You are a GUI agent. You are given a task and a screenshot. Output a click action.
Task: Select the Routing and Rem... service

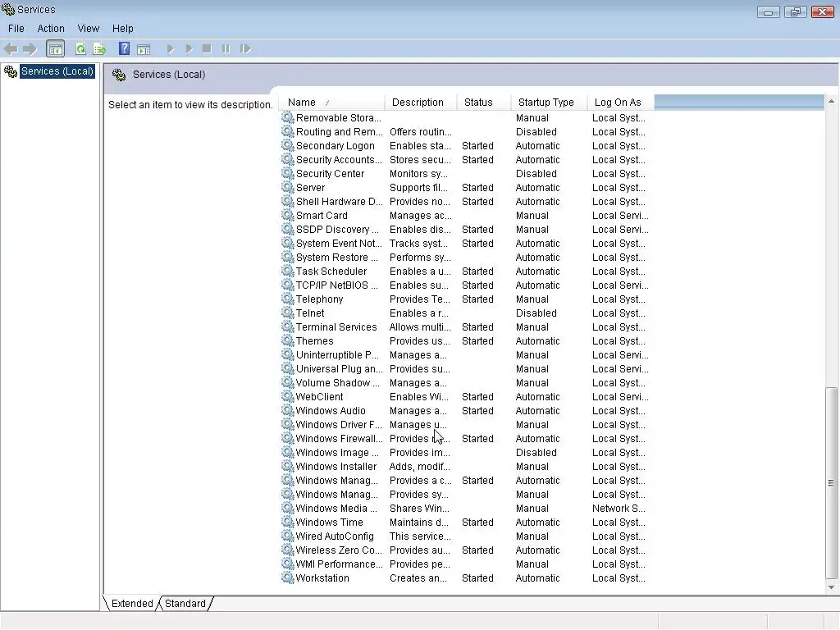point(339,132)
